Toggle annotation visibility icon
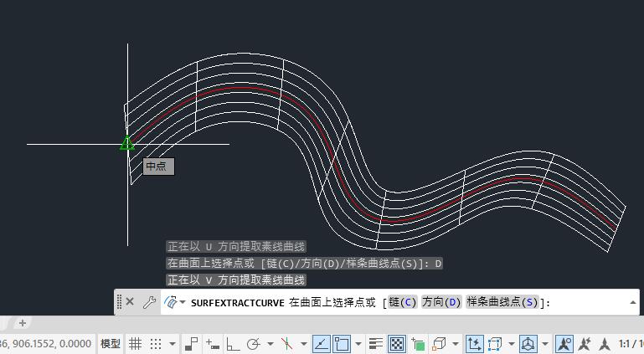This screenshot has height=354, width=644. [564, 343]
